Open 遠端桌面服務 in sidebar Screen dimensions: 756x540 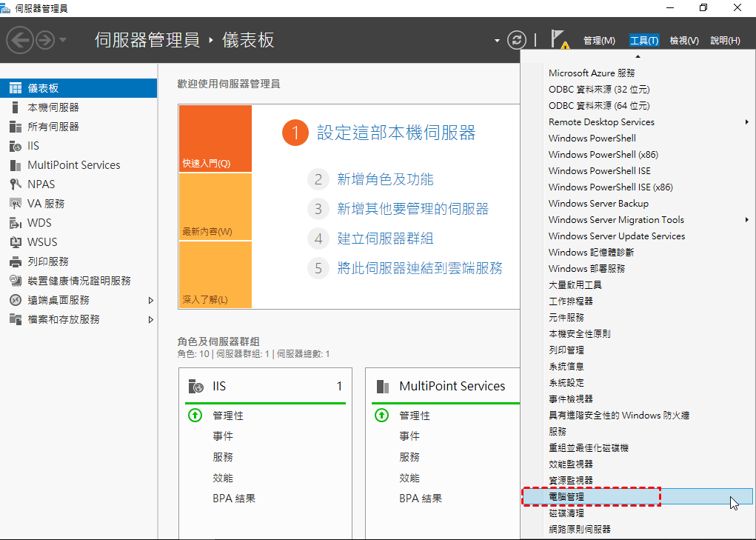[x=78, y=301]
